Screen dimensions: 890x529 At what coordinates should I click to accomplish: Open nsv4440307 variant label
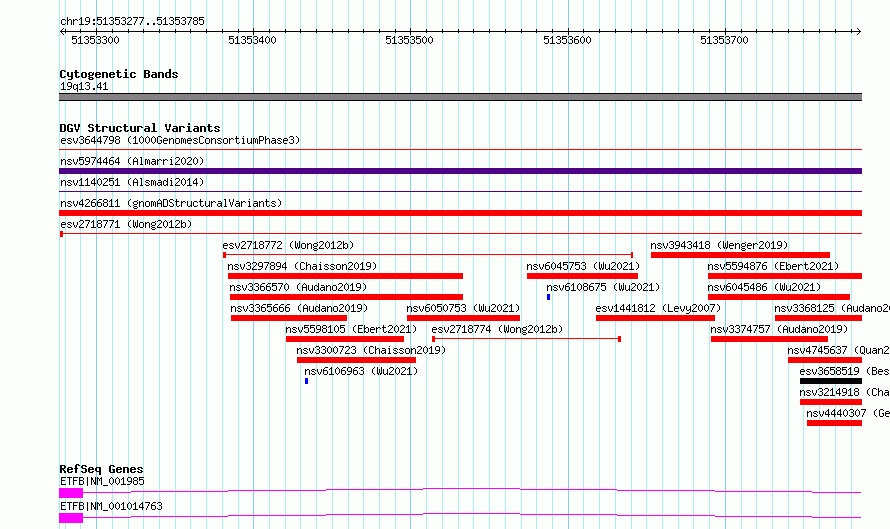[x=847, y=413]
